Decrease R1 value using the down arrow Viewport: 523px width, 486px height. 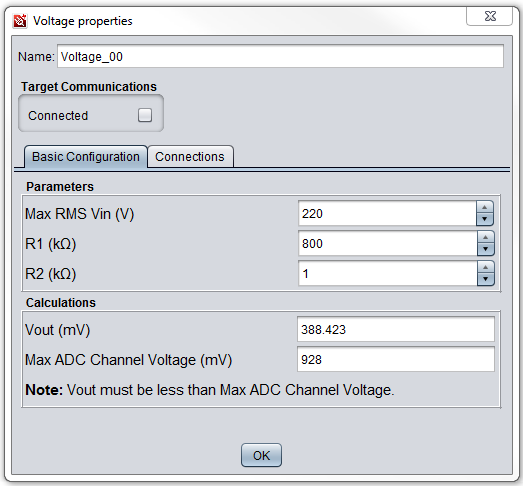point(485,249)
